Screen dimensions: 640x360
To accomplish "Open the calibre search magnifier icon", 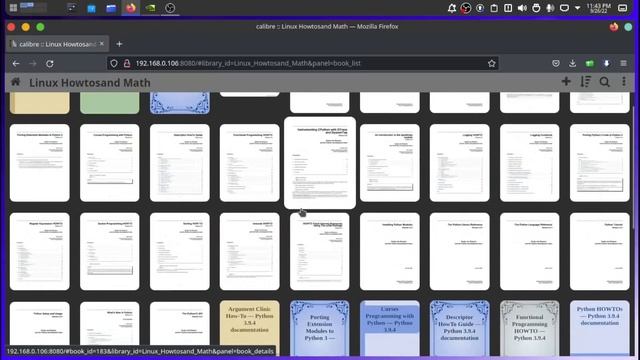I will click(x=604, y=82).
